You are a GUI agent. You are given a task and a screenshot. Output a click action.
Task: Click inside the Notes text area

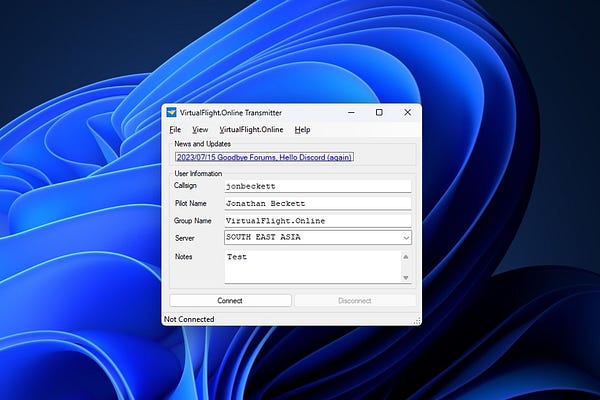pyautogui.click(x=313, y=267)
